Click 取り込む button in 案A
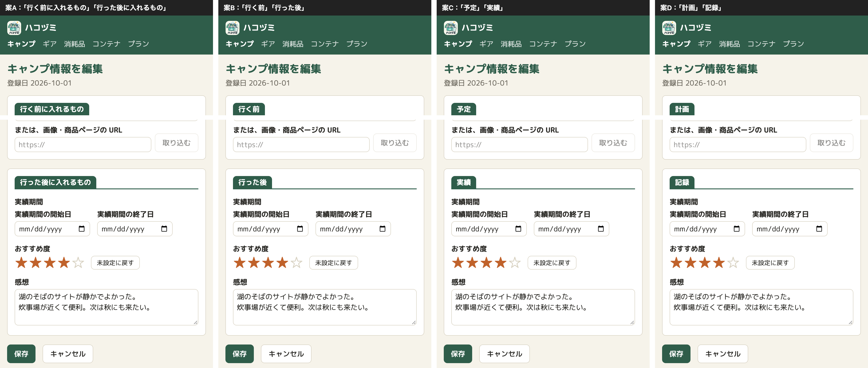The image size is (868, 368). tap(176, 143)
